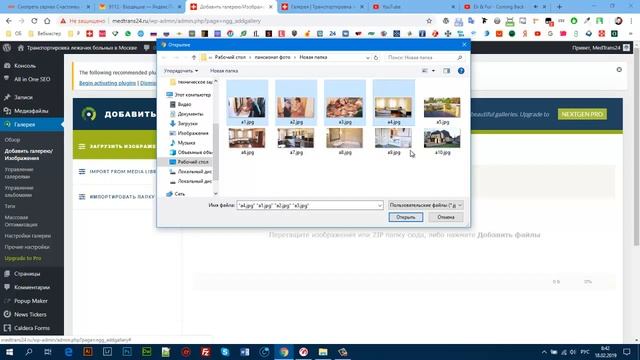Select Рабочий стол in navigation tree

click(x=189, y=162)
